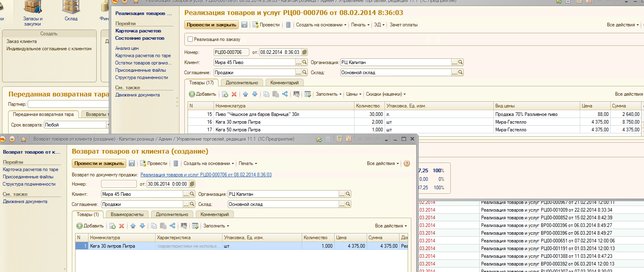
Task: Select Товары (17) tab
Action: 201,83
